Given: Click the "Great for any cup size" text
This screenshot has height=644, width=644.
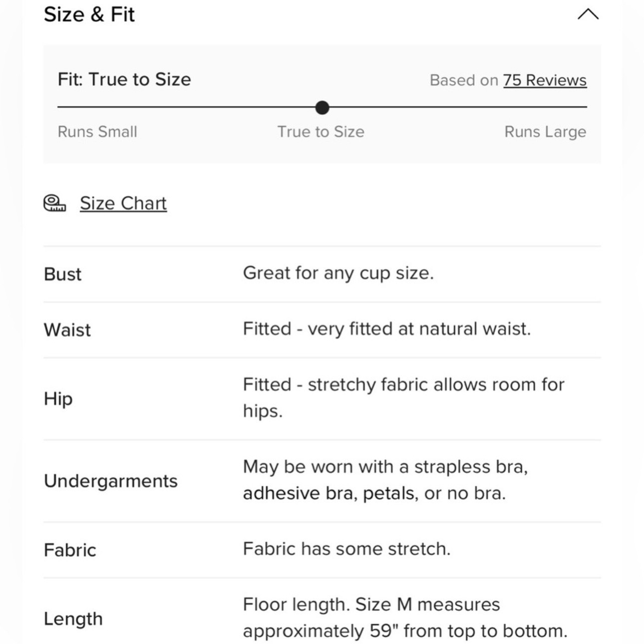Looking at the screenshot, I should pos(338,273).
